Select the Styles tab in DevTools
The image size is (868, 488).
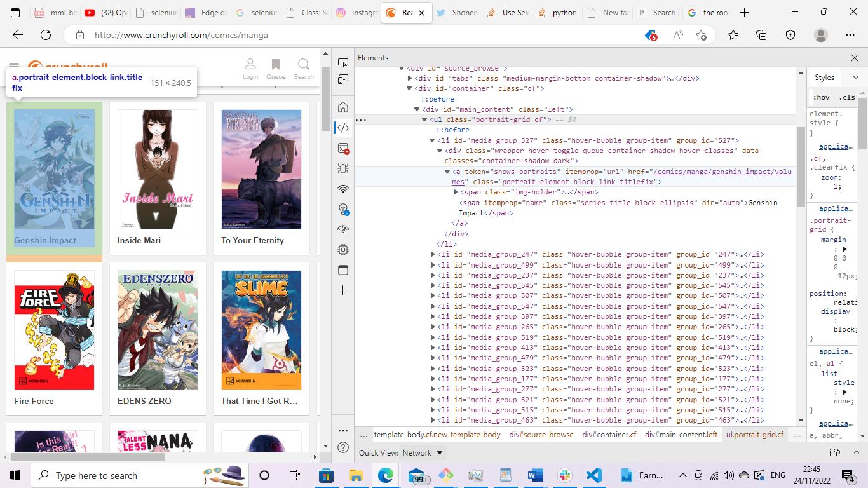click(824, 78)
